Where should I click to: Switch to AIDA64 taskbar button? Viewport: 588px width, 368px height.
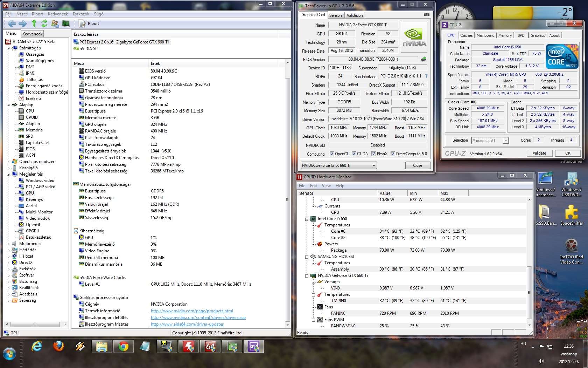point(210,347)
